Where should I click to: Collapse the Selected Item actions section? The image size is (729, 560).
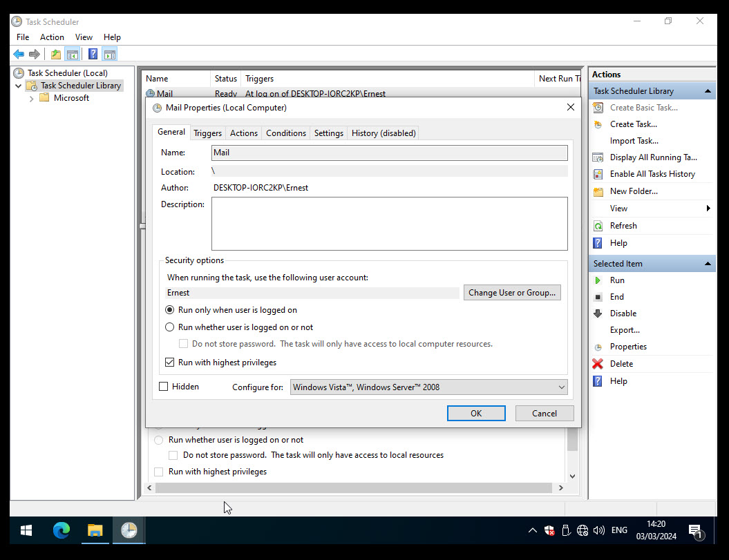click(x=707, y=263)
